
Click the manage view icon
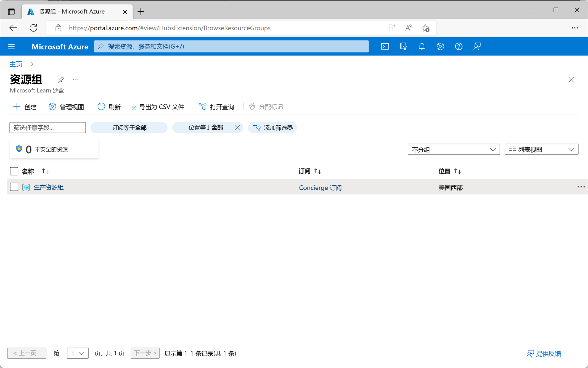tap(51, 107)
